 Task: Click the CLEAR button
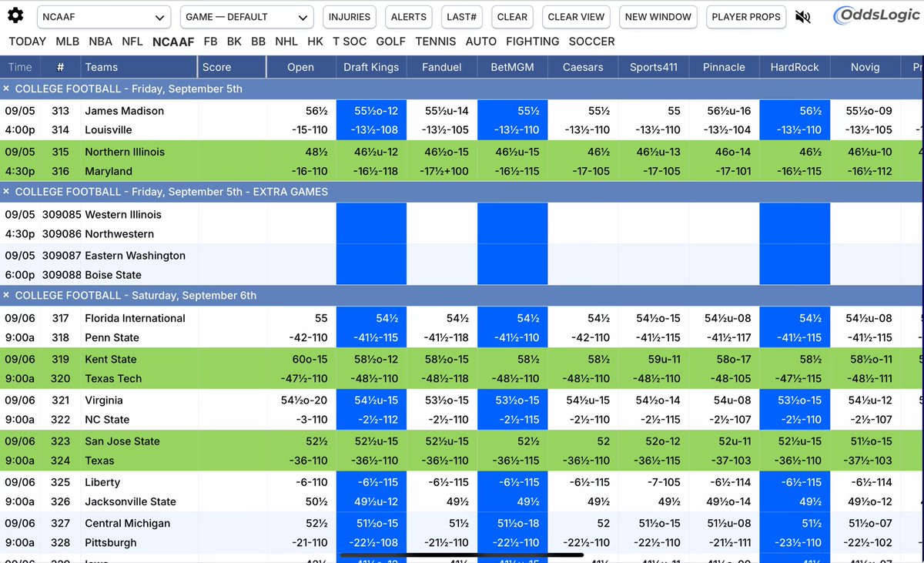click(512, 16)
